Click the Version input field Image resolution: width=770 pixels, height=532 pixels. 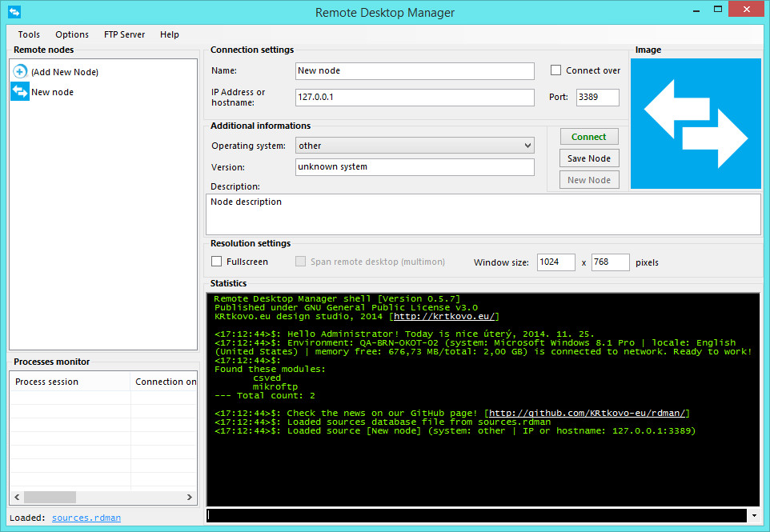coord(415,167)
